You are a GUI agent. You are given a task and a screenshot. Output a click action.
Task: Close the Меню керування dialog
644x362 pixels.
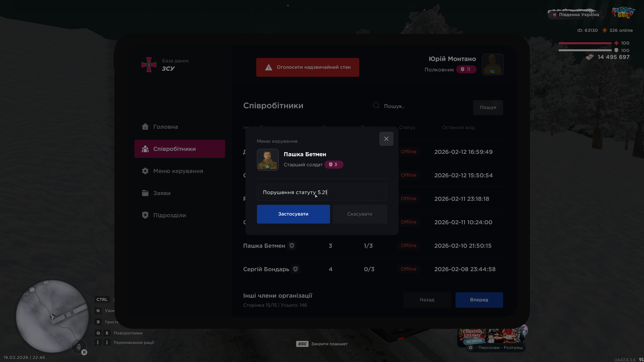[x=386, y=139]
